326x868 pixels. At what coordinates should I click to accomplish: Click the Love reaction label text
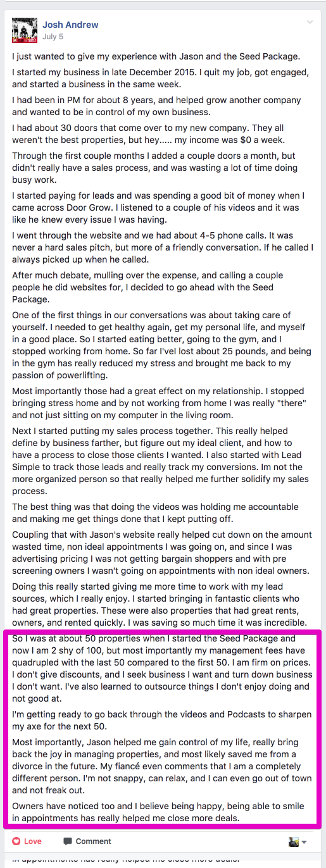click(x=32, y=841)
